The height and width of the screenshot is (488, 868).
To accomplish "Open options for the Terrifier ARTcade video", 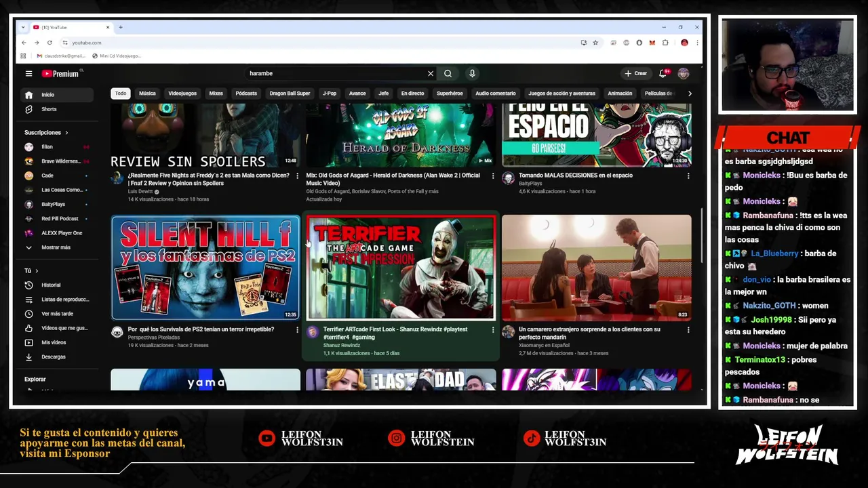I will pyautogui.click(x=493, y=329).
